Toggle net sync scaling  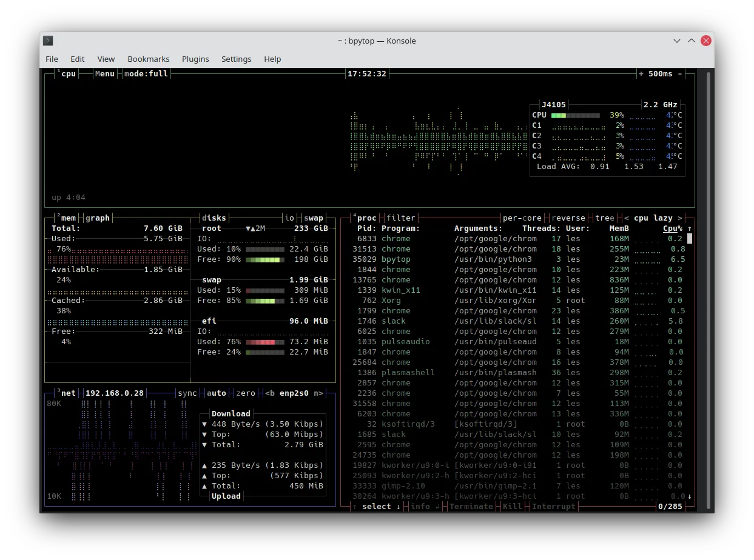pyautogui.click(x=187, y=393)
